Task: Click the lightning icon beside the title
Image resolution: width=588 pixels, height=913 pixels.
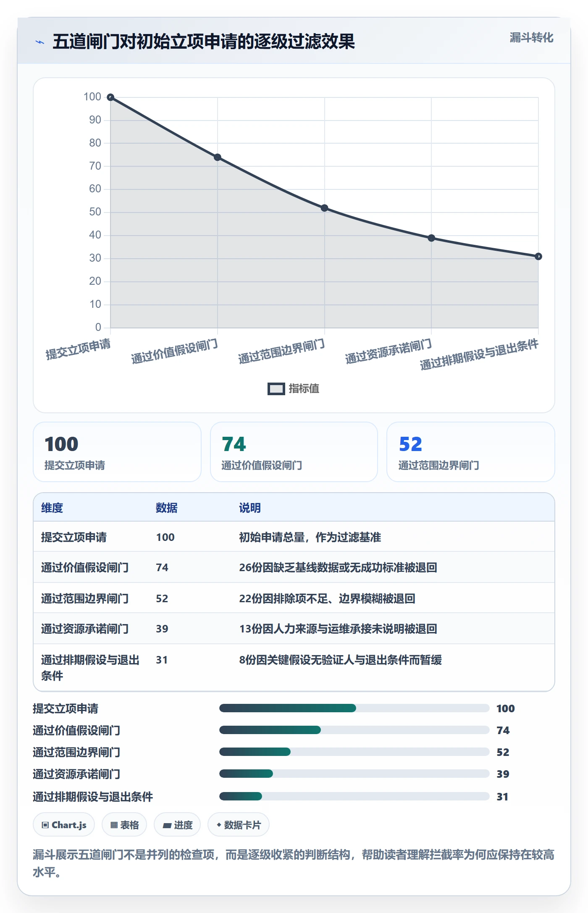Action: pyautogui.click(x=40, y=42)
